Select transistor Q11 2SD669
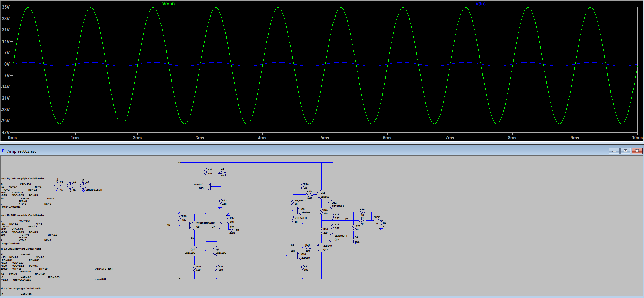The height and width of the screenshot is (298, 644). 319,195
